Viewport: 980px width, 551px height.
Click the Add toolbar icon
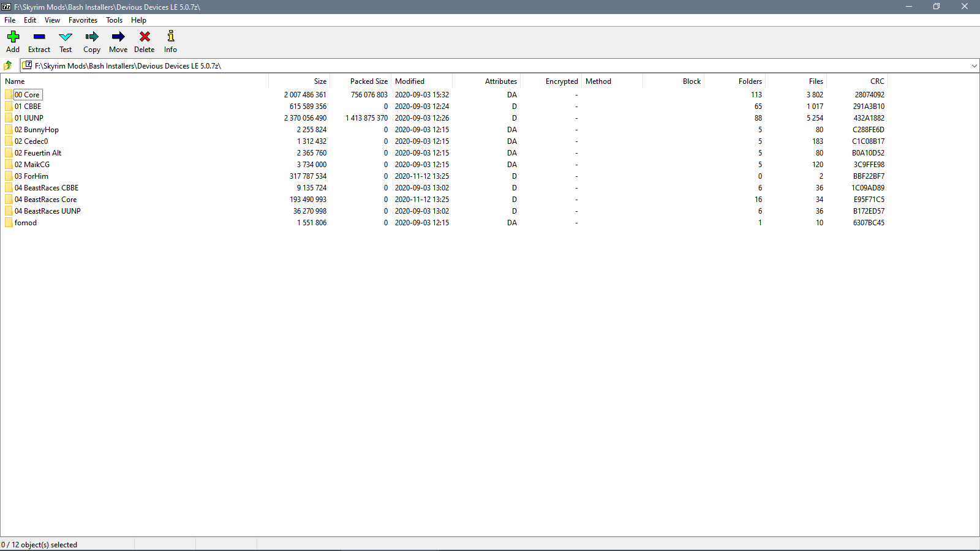(x=13, y=37)
